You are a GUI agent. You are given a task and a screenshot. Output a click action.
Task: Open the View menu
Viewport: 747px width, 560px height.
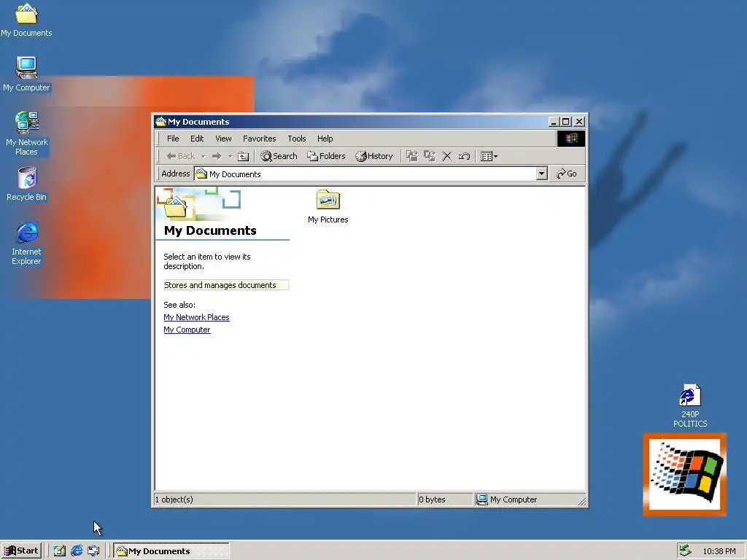click(x=223, y=139)
